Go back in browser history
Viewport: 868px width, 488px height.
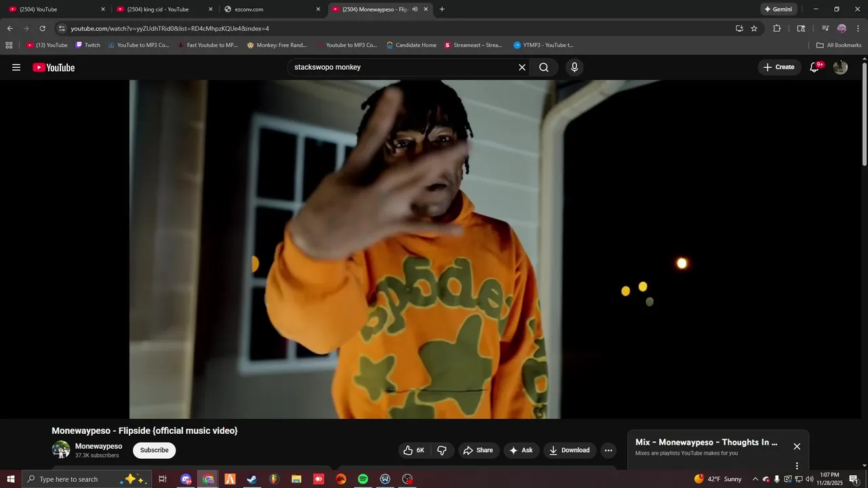tap(9, 28)
